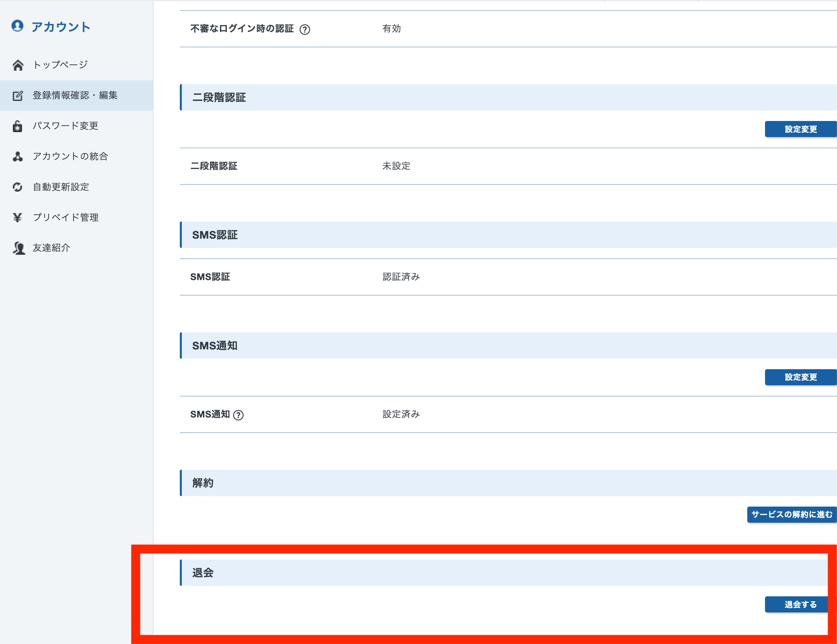The image size is (837, 644).
Task: Click the 自動更新設定 refresh icon
Action: [16, 187]
